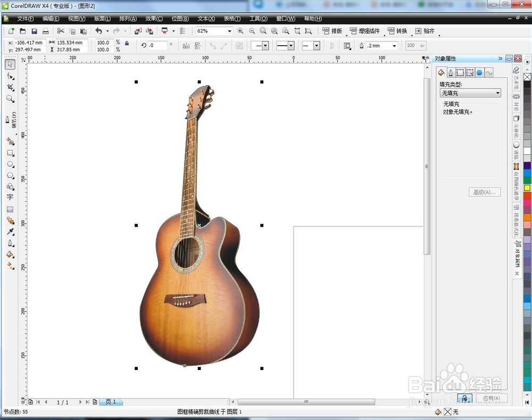Print the document
The image size is (532, 420).
coord(45,31)
